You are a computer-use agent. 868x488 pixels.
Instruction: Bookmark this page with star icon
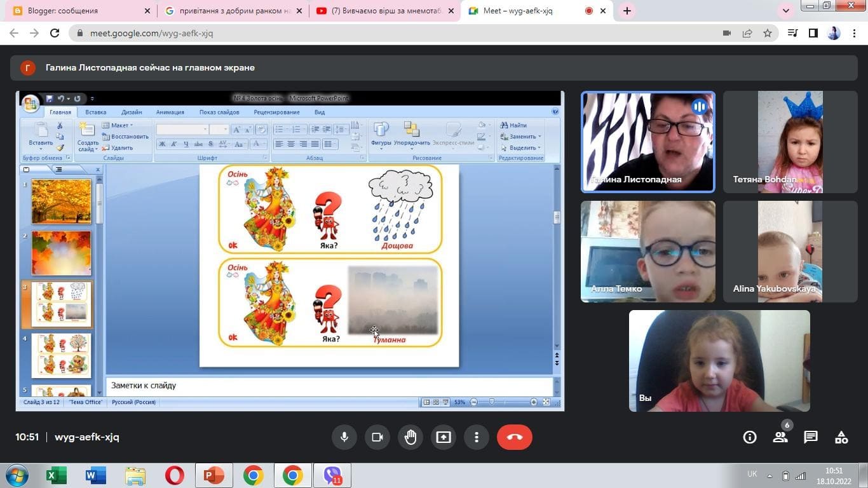coord(768,33)
